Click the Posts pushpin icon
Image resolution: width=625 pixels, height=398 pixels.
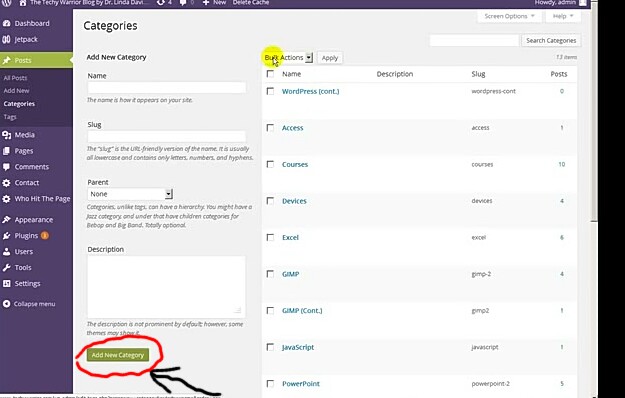[6, 60]
